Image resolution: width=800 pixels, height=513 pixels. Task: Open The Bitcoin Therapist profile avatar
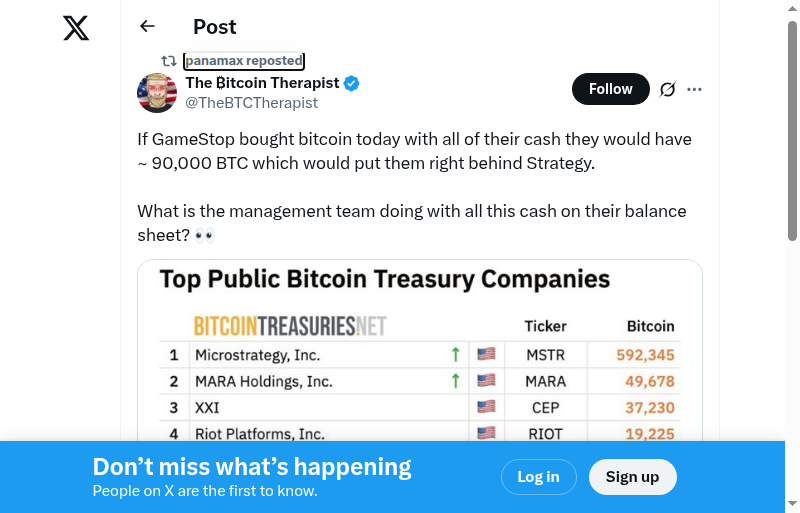(x=157, y=93)
